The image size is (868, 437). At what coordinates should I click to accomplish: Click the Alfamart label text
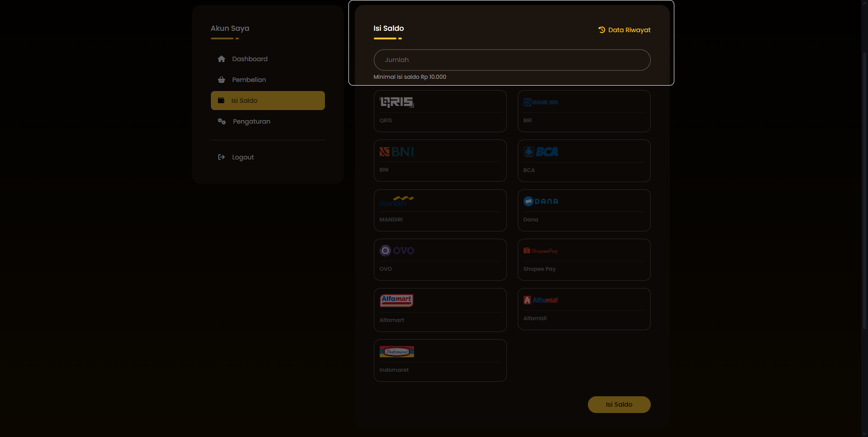coord(392,320)
